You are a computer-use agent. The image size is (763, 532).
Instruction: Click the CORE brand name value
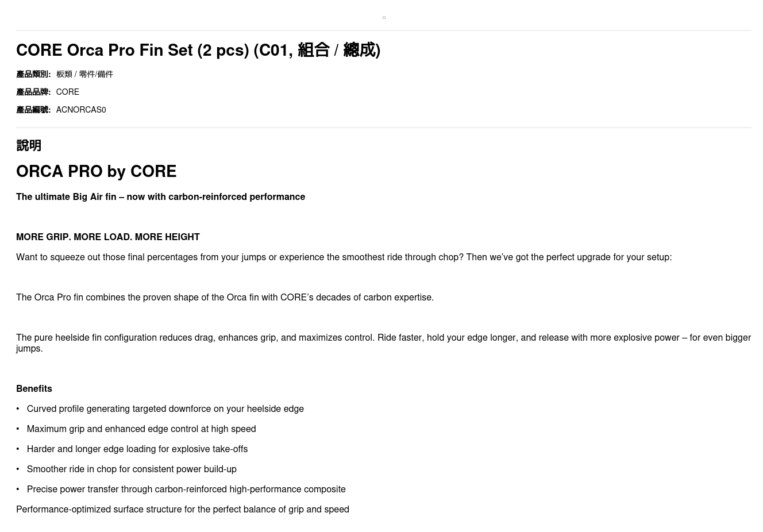[x=67, y=92]
